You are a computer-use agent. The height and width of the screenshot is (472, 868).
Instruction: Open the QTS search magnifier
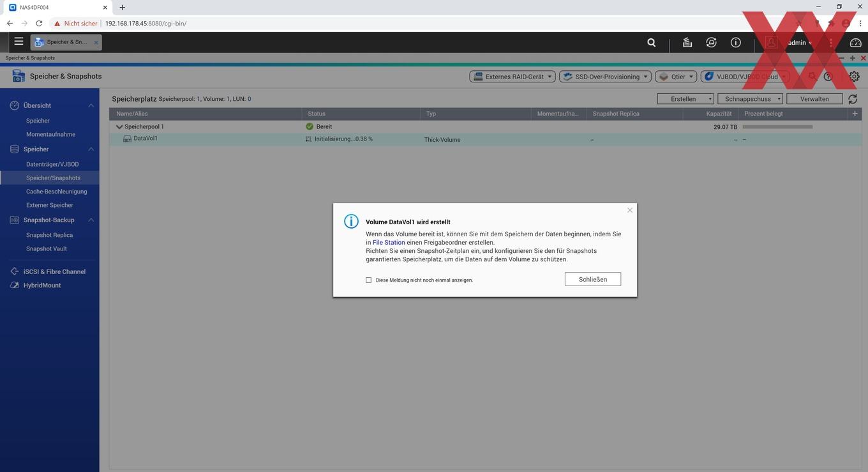pos(651,42)
